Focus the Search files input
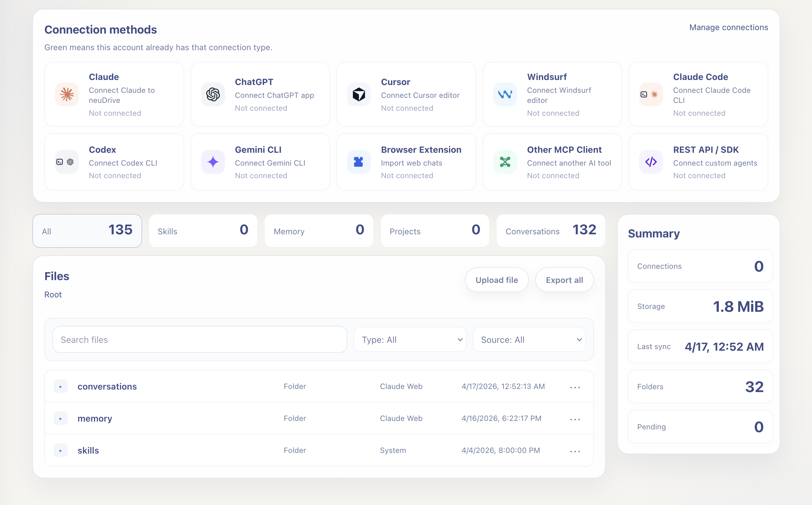This screenshot has width=812, height=505. (x=200, y=340)
